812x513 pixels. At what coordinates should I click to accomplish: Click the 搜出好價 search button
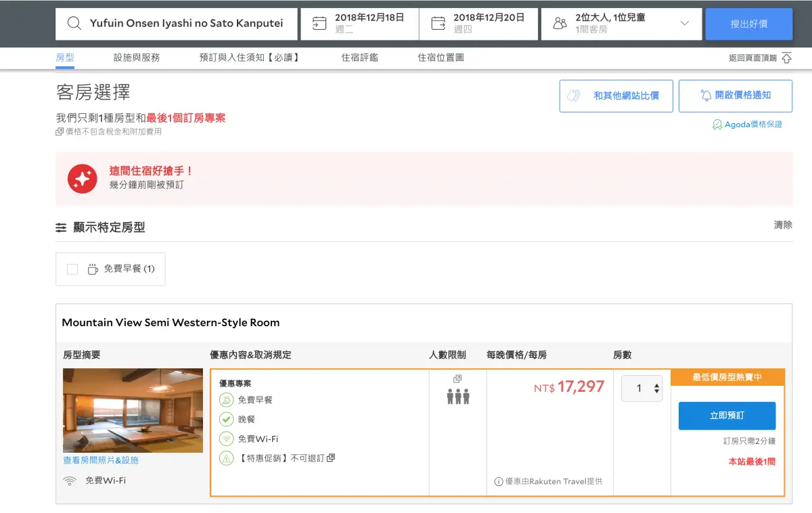748,24
